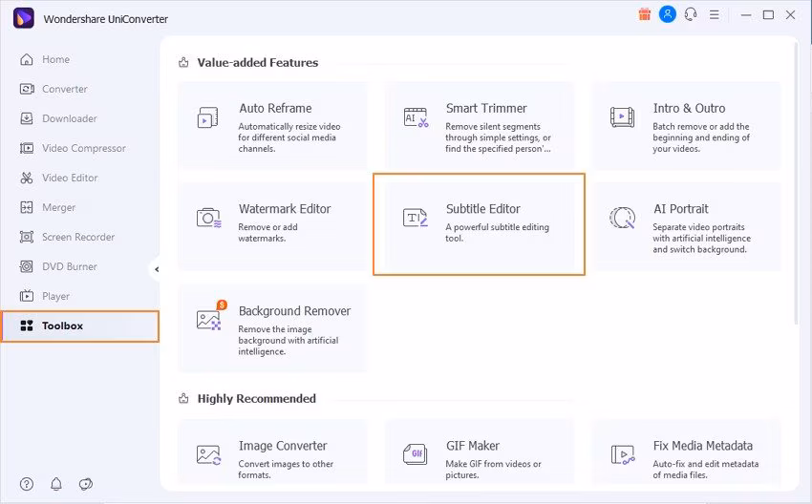This screenshot has width=812, height=504.
Task: Go to the Home tab
Action: tap(55, 59)
